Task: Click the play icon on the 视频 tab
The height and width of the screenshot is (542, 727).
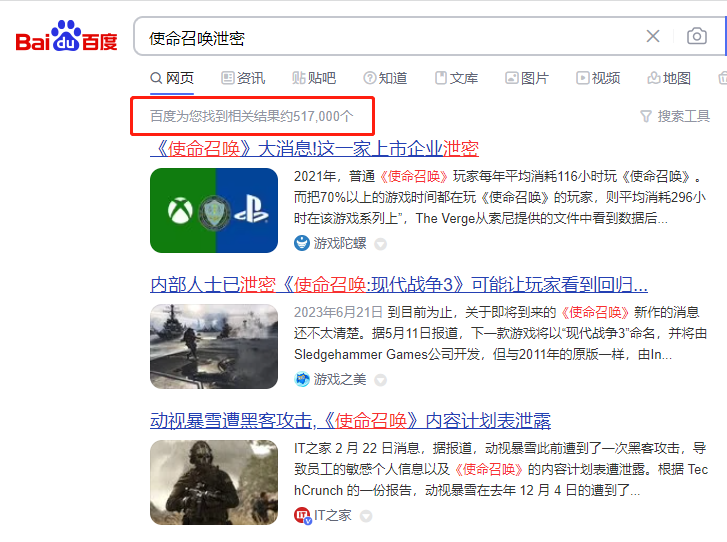Action: click(x=582, y=78)
